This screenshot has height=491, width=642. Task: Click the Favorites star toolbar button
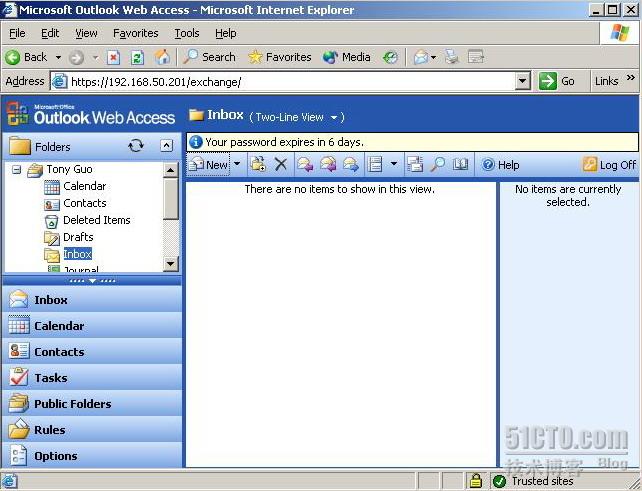(280, 57)
